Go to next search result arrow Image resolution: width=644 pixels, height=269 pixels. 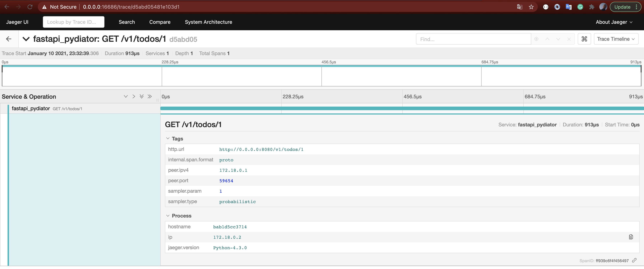[558, 39]
